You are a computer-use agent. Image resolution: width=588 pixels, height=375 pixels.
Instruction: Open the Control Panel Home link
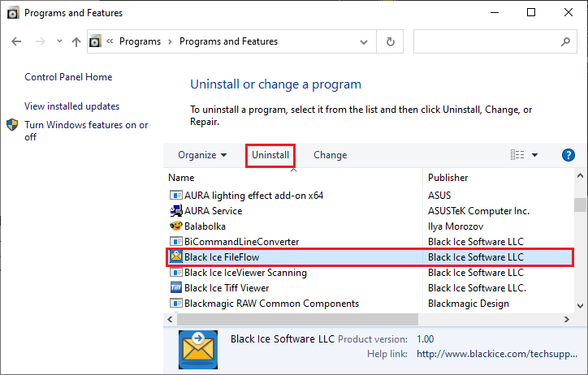(68, 77)
